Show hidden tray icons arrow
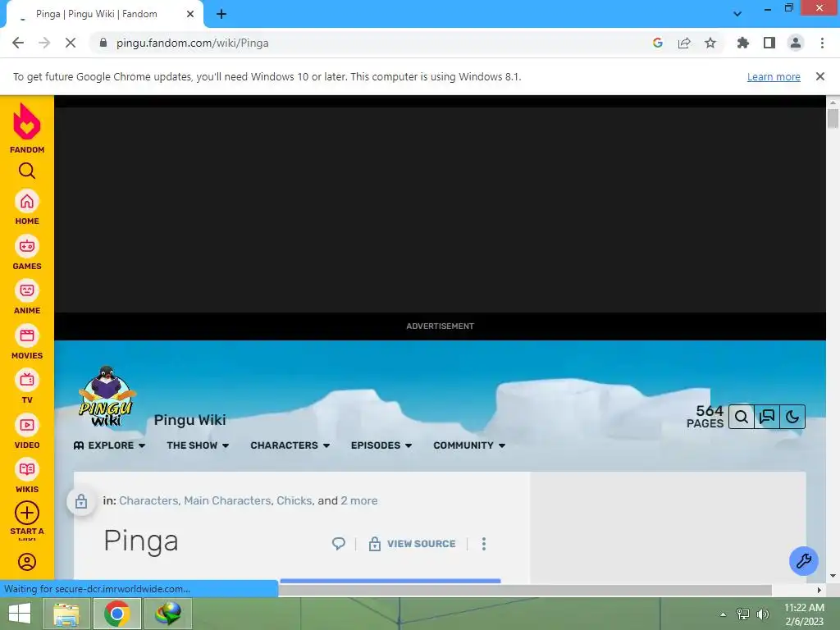 (x=724, y=614)
